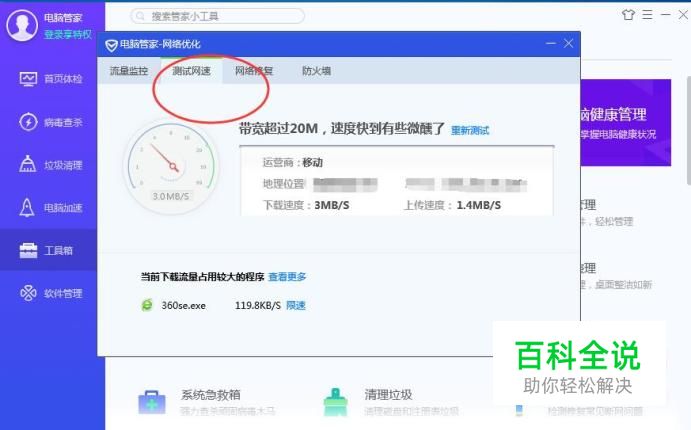The height and width of the screenshot is (430, 691).
Task: Open the skin (shirt) icon
Action: (628, 15)
